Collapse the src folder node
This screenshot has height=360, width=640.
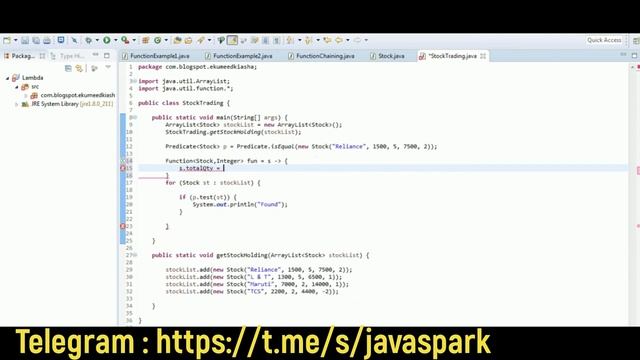click(x=17, y=87)
